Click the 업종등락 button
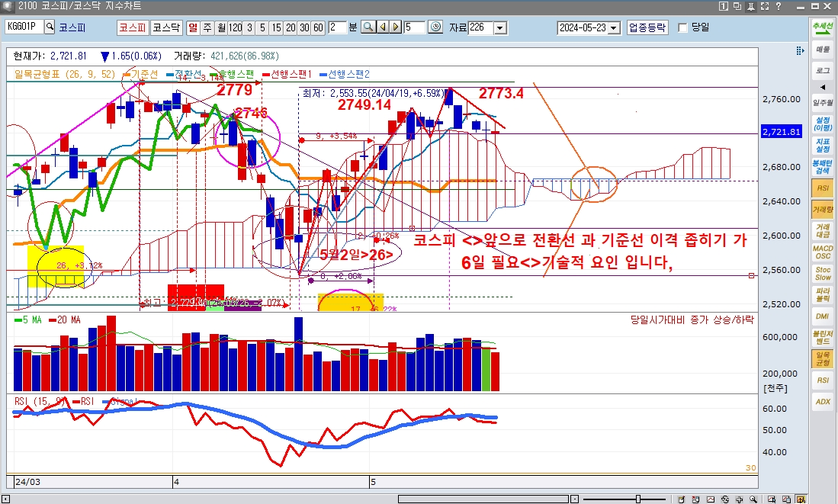 647,27
